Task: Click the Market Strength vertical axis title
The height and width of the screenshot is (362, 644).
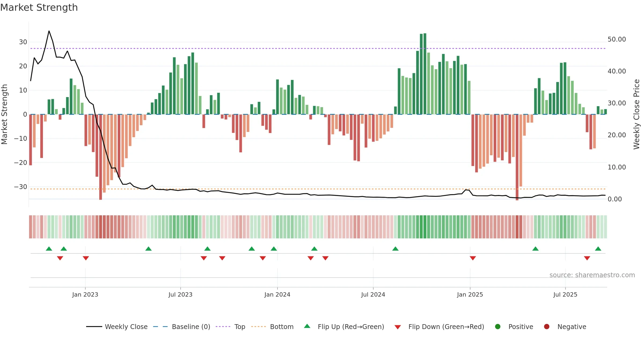Action: pos(5,114)
